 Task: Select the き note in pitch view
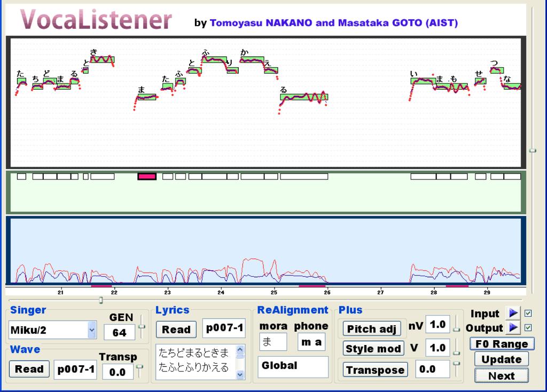(x=102, y=59)
